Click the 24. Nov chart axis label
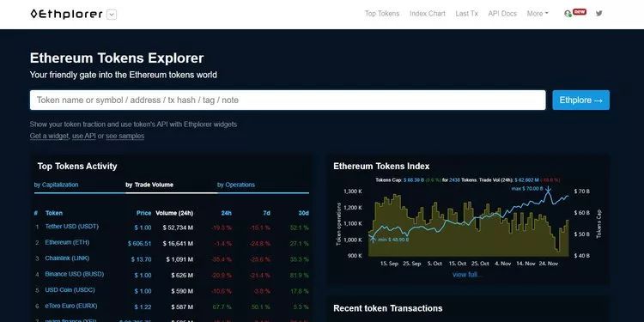This screenshot has height=322, width=644. [x=549, y=264]
